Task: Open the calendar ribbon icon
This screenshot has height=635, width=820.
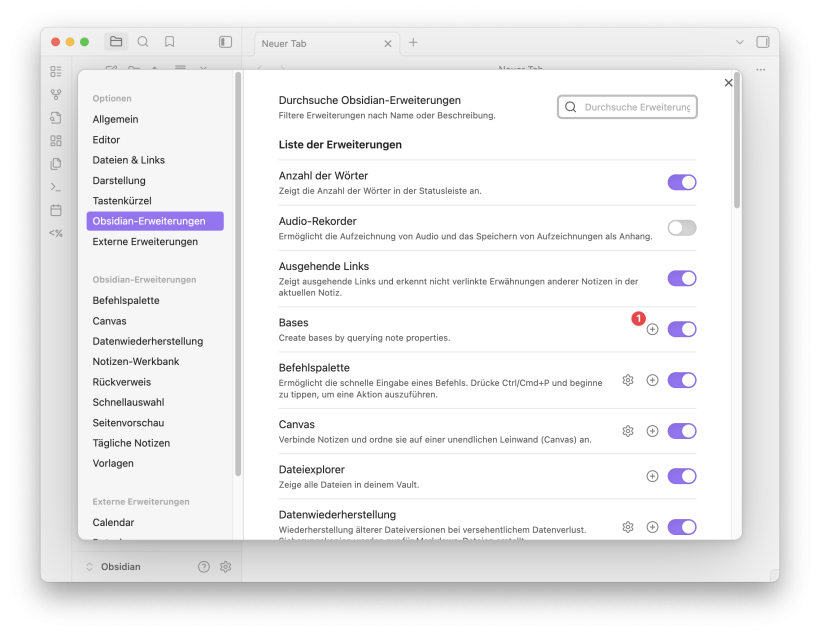Action: [56, 210]
